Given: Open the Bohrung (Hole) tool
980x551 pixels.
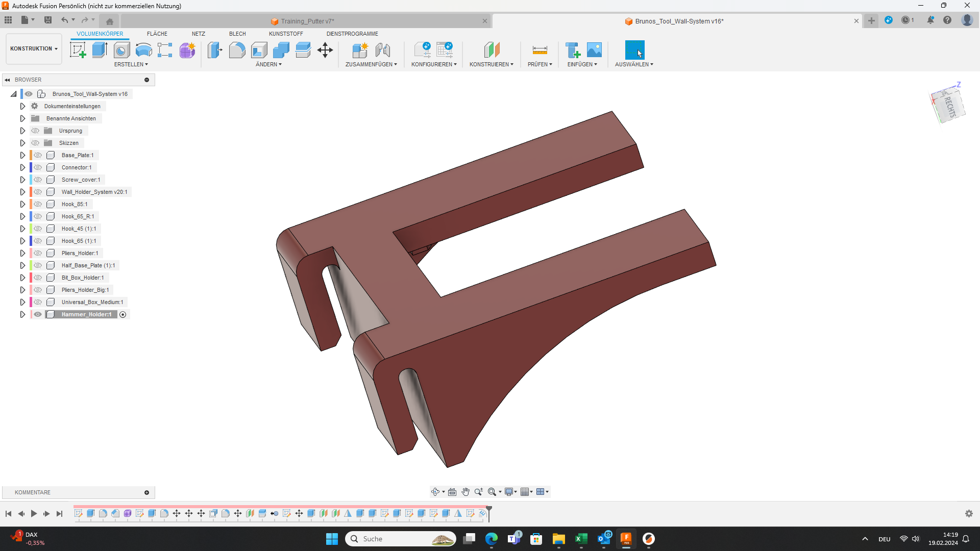Looking at the screenshot, I should pos(121,50).
